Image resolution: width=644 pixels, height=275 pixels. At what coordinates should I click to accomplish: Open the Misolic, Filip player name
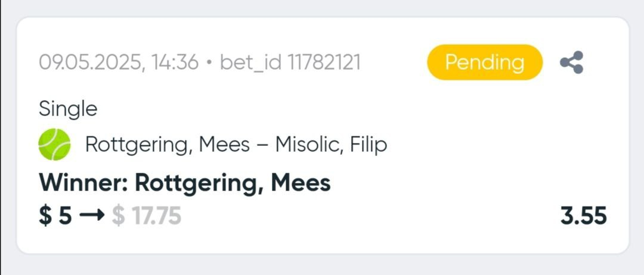[x=330, y=145]
